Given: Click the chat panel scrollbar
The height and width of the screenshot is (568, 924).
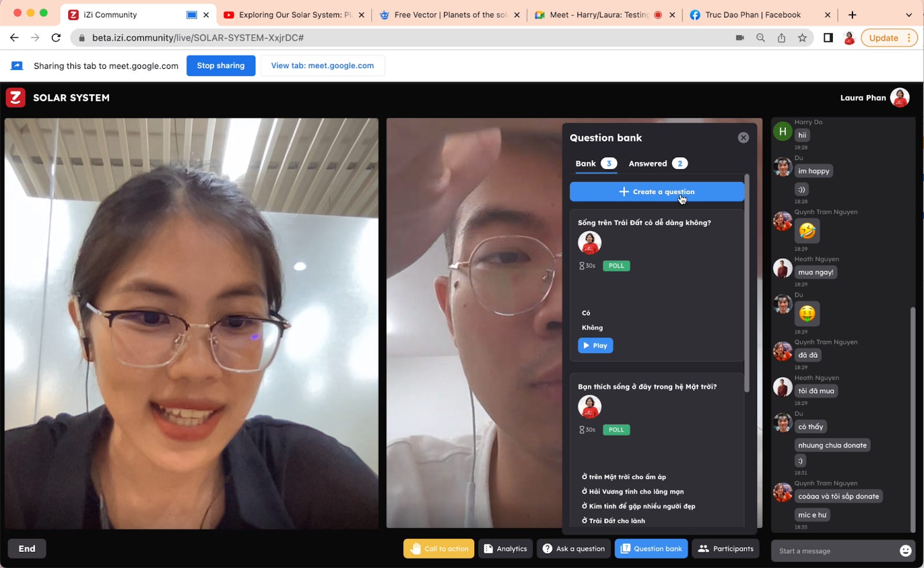Looking at the screenshot, I should click(x=912, y=419).
